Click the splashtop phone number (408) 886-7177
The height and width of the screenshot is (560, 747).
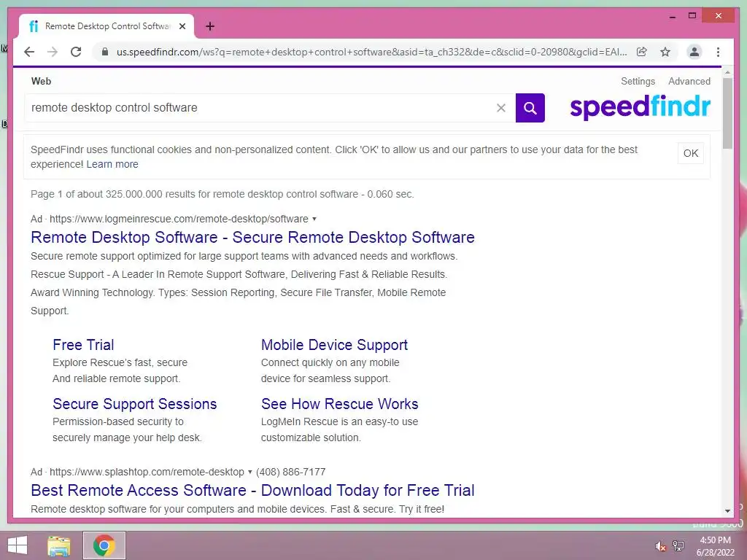(290, 472)
